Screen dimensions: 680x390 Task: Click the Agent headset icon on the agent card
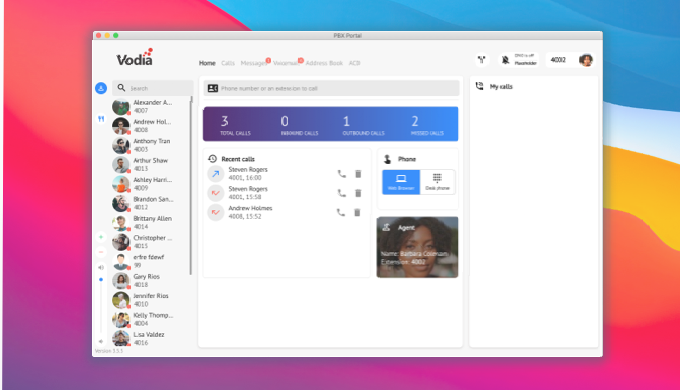[x=386, y=227]
